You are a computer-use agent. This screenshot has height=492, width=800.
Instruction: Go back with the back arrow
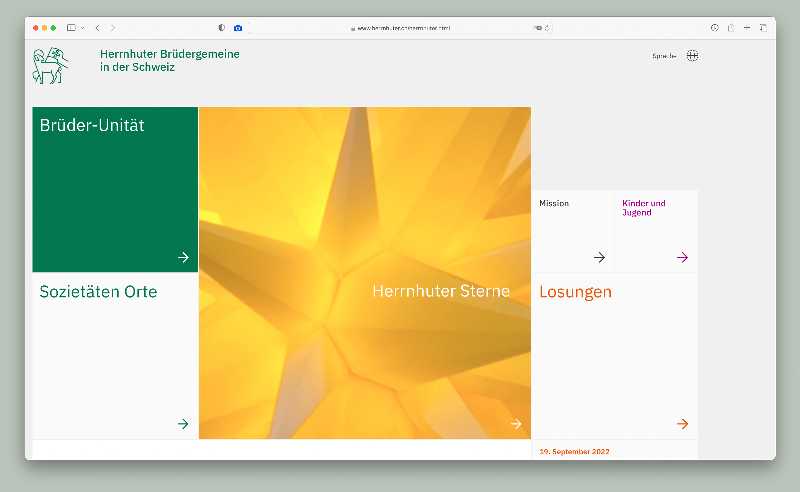(x=97, y=28)
